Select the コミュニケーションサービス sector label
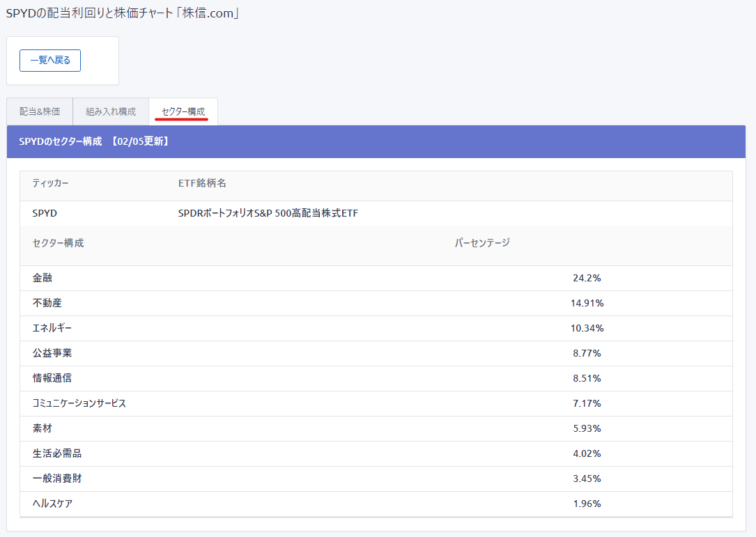 pyautogui.click(x=79, y=403)
